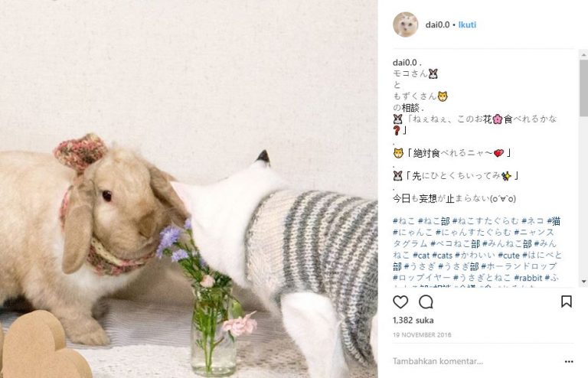This screenshot has height=378, width=588.
Task: Open the dai0.0 username in the header
Action: pyautogui.click(x=437, y=24)
